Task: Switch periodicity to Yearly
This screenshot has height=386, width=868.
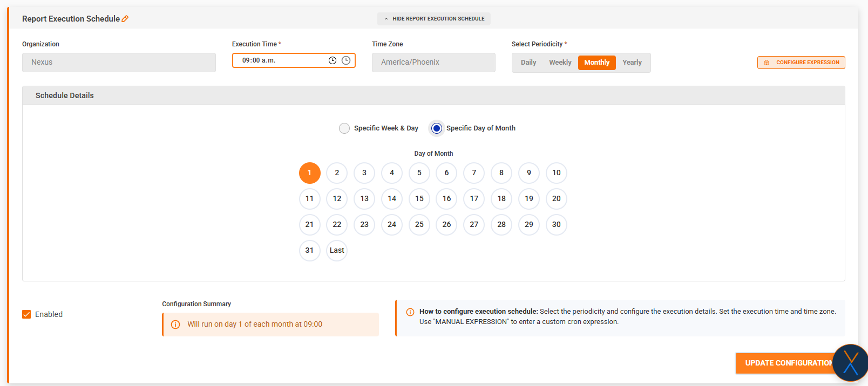Action: [x=632, y=63]
